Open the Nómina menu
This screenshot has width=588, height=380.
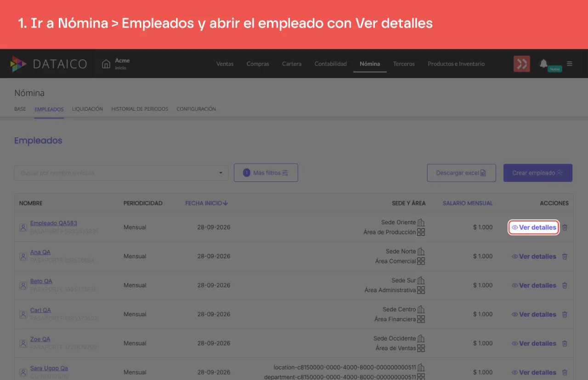coord(370,64)
